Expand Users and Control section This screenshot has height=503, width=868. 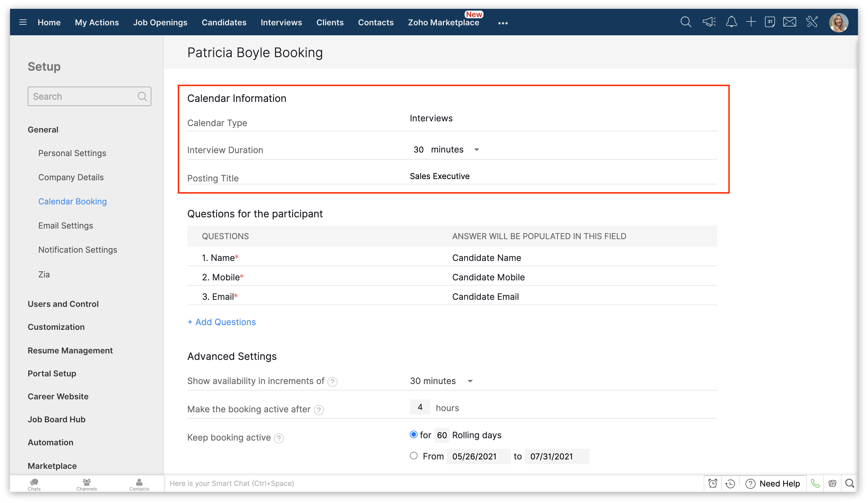[x=63, y=304]
